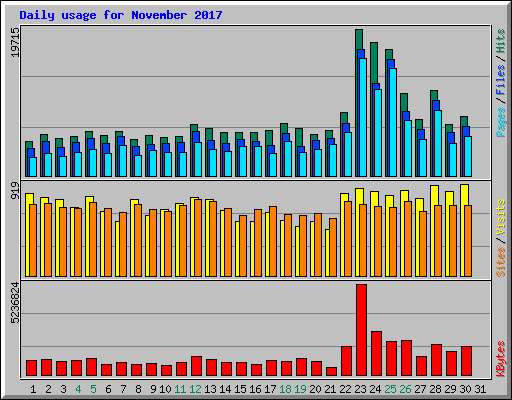Click the "Daily usage for November 2017" title

click(x=121, y=15)
